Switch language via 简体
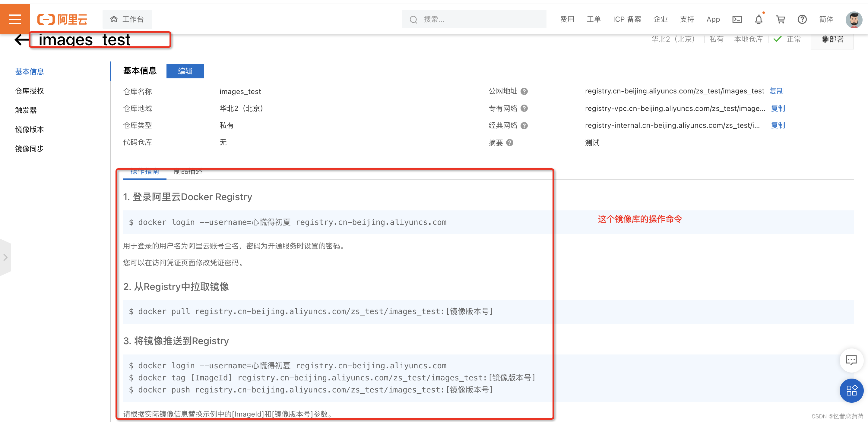The image size is (868, 422). pos(826,19)
